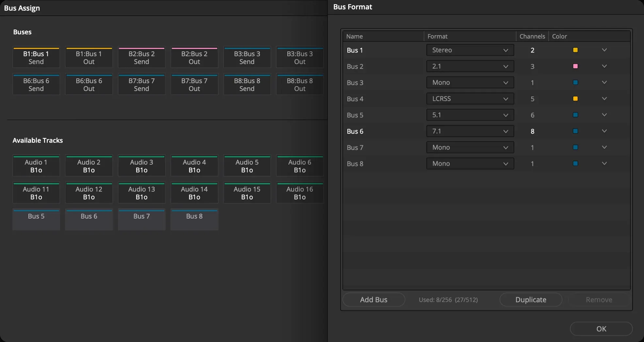The height and width of the screenshot is (342, 644).
Task: Expand the color chevron for Bus 6
Action: point(604,131)
